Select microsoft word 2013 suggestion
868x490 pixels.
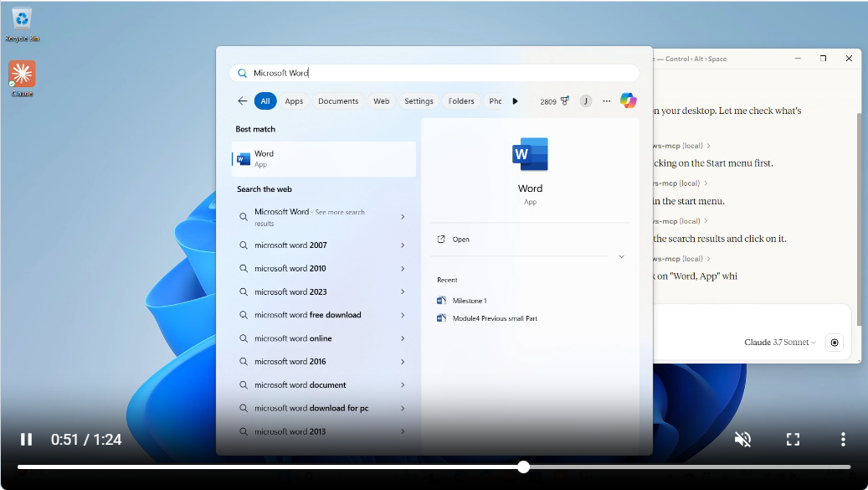coord(324,431)
